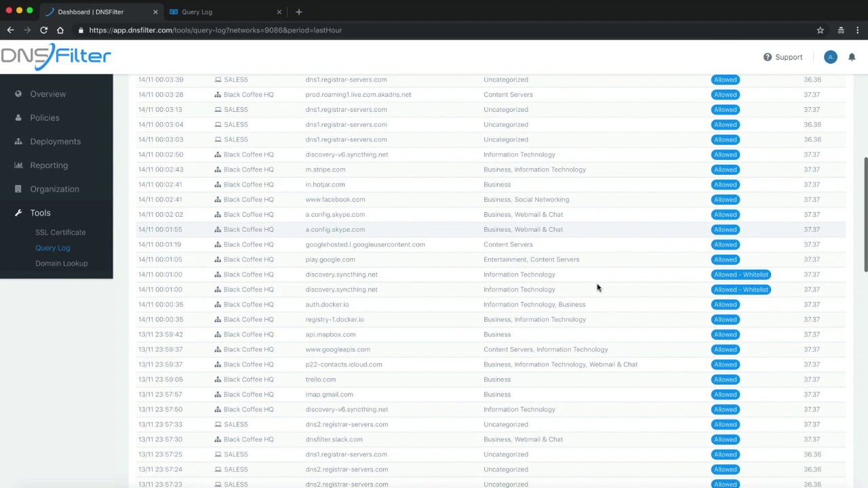The height and width of the screenshot is (488, 868).
Task: Open Support with the question mark icon
Action: 767,57
